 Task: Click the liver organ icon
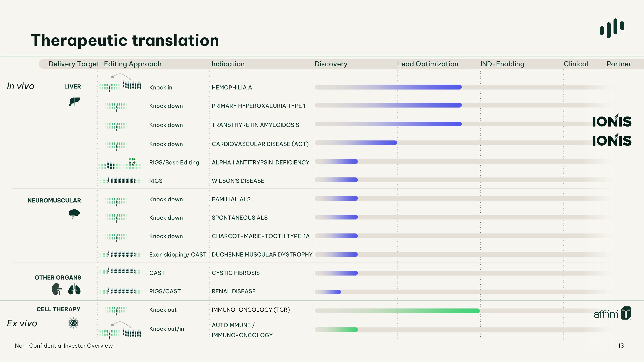(x=74, y=102)
